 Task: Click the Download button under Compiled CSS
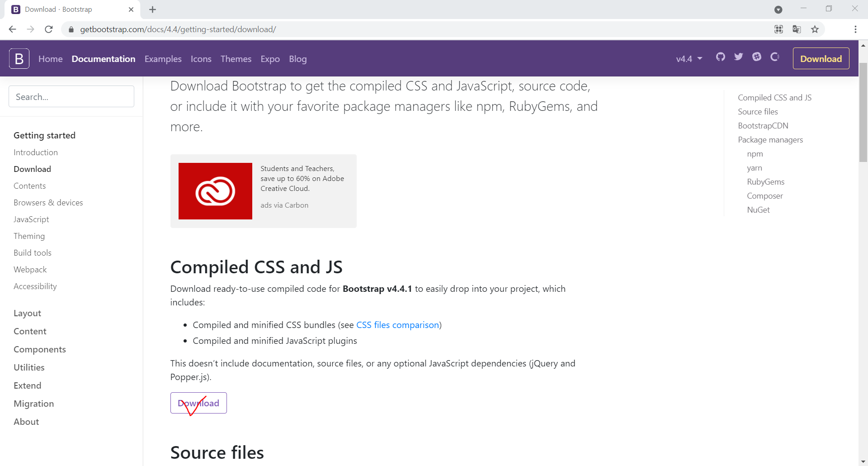(x=198, y=403)
